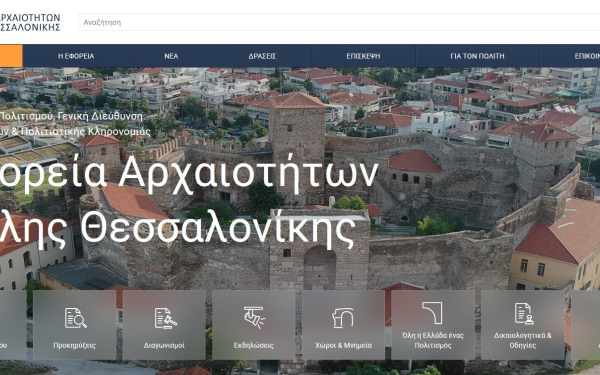Viewport: 600px width, 375px height.
Task: Open the Διαγωνισμοί link label
Action: click(164, 345)
